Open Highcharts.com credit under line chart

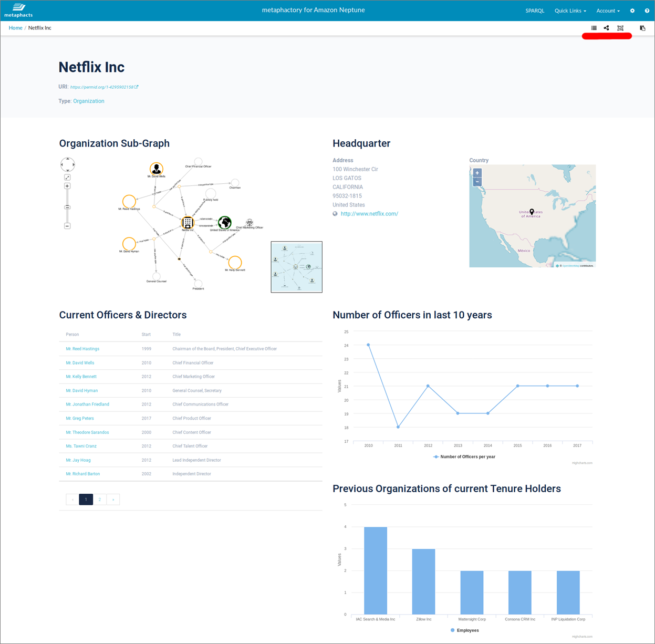pyautogui.click(x=582, y=463)
